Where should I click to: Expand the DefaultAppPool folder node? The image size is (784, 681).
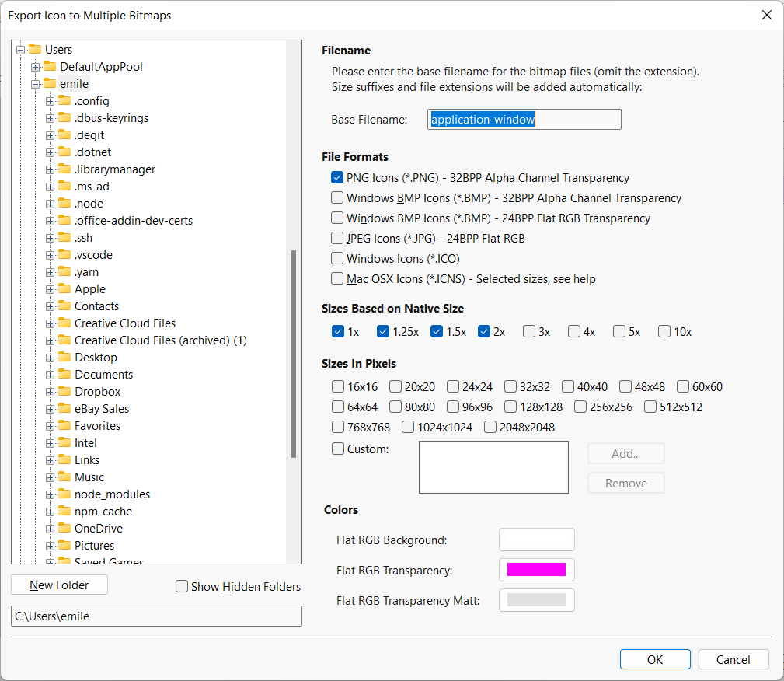tap(36, 67)
